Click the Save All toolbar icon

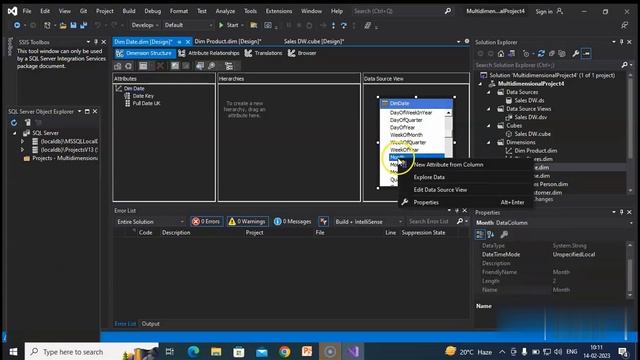pos(84,25)
